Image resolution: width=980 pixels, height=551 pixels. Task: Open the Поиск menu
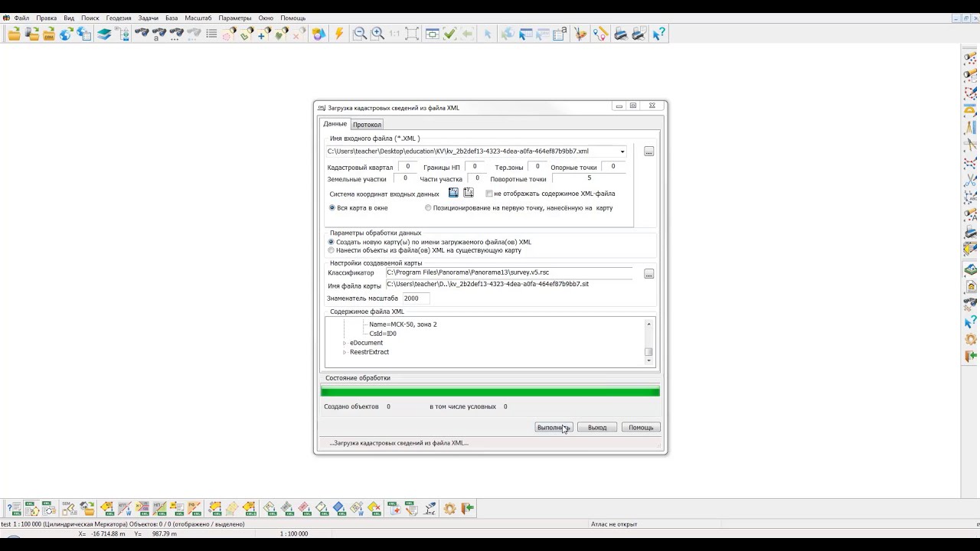pyautogui.click(x=90, y=18)
